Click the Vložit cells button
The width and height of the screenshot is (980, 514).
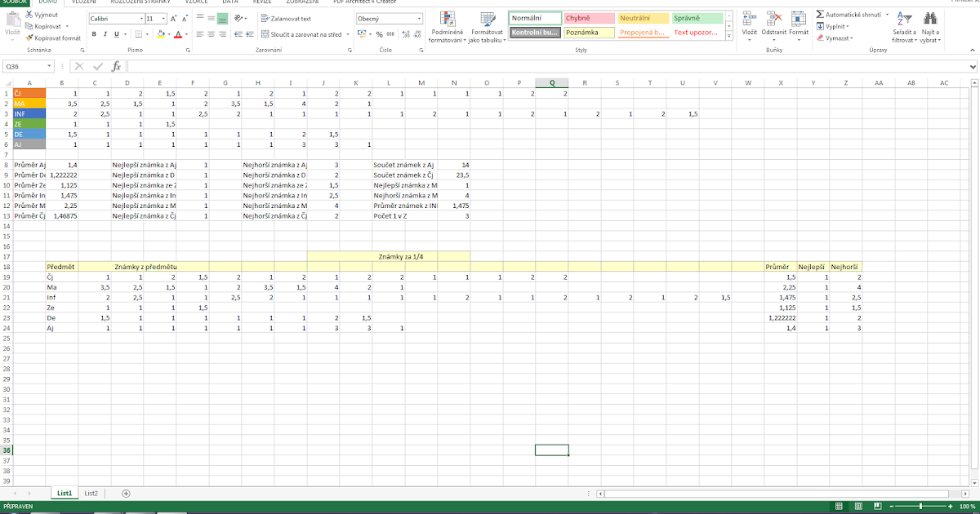pyautogui.click(x=748, y=24)
